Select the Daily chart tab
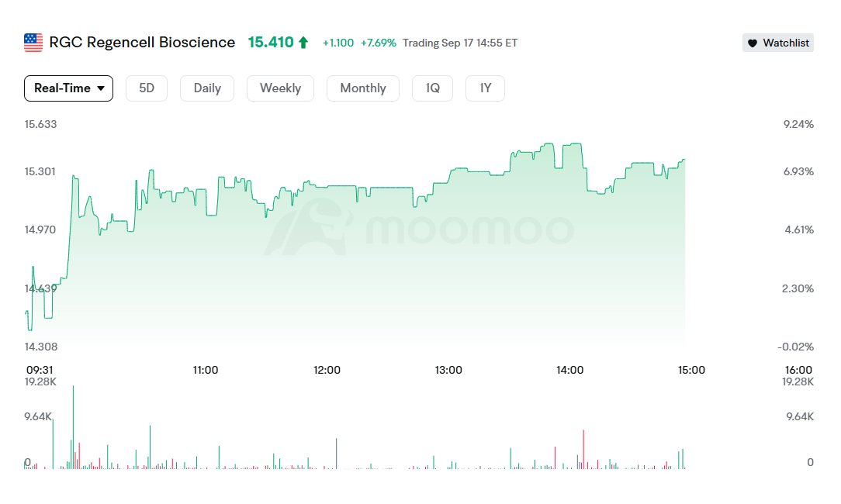Viewport: 841px width, 504px height. (x=207, y=88)
